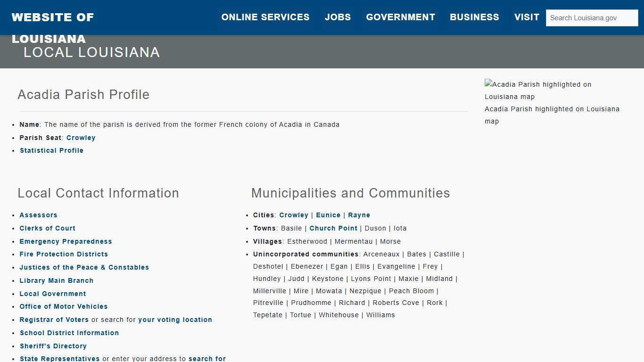The image size is (644, 362).
Task: Open the Online Services menu
Action: coord(265,17)
